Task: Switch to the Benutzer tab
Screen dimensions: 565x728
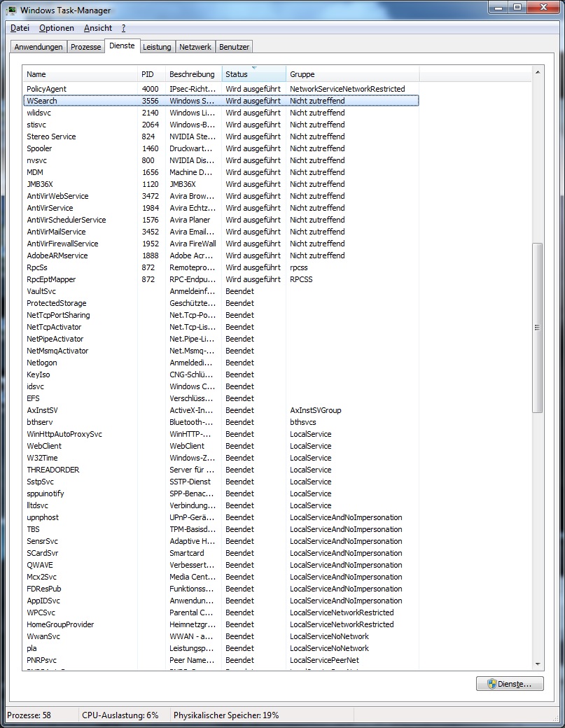Action: pyautogui.click(x=234, y=47)
